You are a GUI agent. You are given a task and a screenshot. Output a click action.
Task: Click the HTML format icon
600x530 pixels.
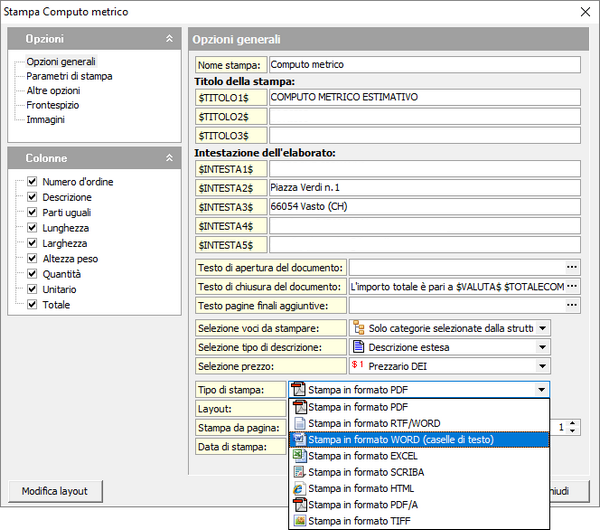click(x=298, y=488)
